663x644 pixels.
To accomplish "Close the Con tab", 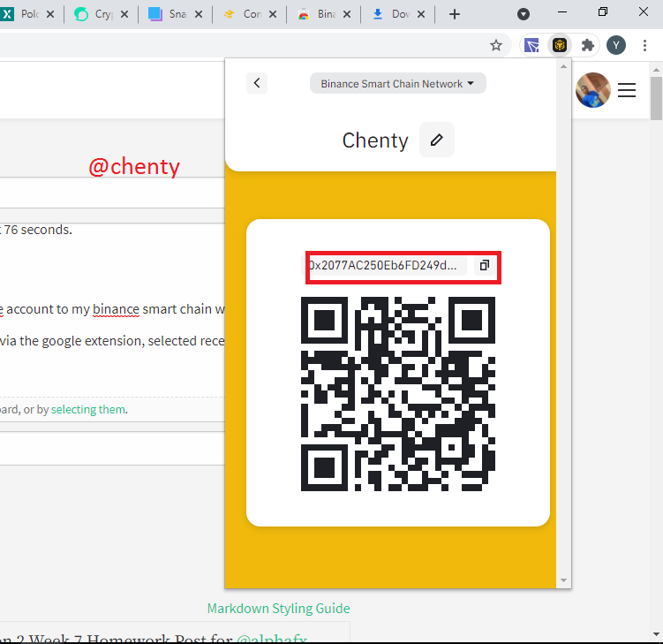I will tap(273, 14).
